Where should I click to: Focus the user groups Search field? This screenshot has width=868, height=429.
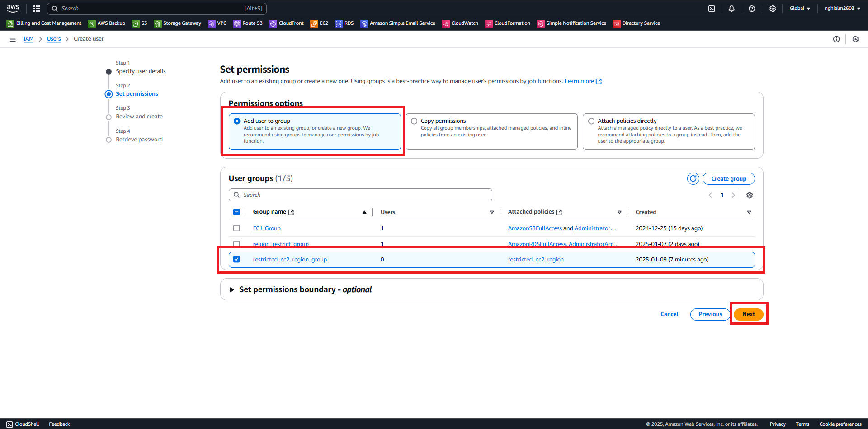coord(360,195)
